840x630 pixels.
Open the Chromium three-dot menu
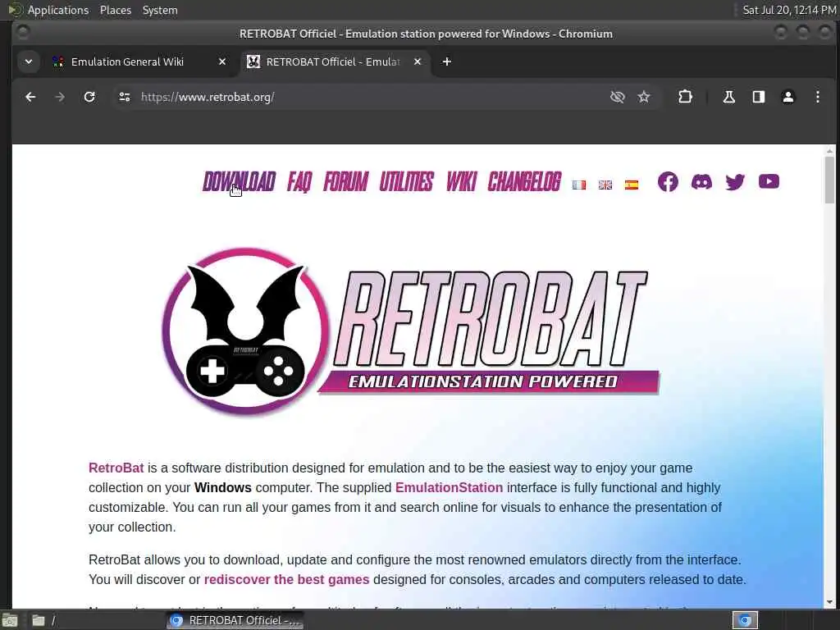[818, 97]
